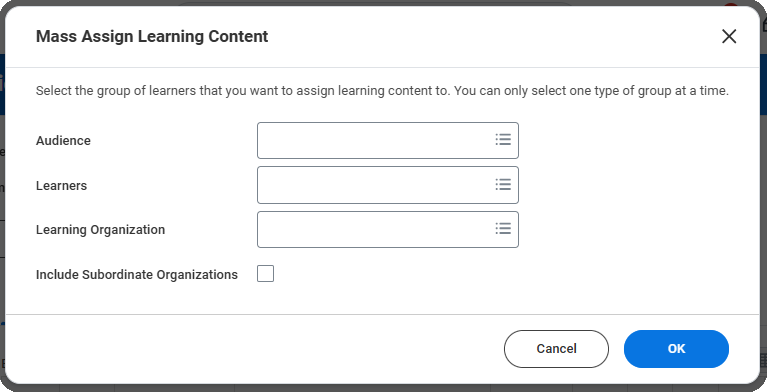Open the Audience prompt list icon
Image resolution: width=767 pixels, height=392 pixels.
click(x=503, y=140)
